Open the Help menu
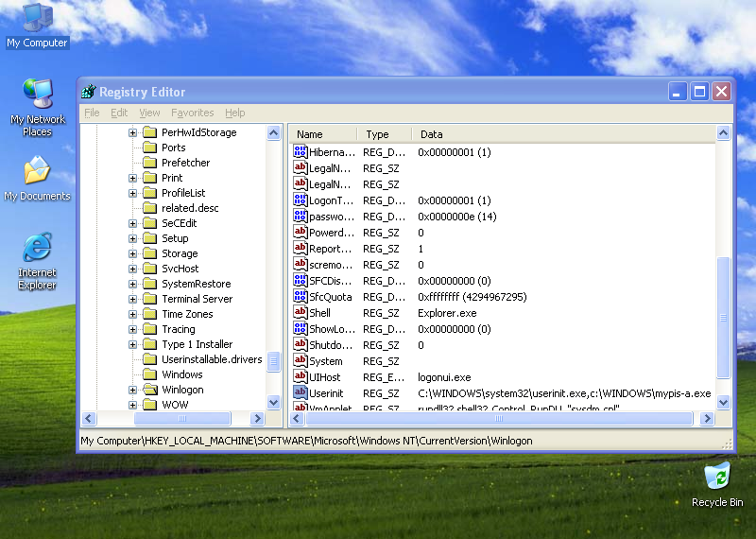Viewport: 756px width, 539px height. 234,113
